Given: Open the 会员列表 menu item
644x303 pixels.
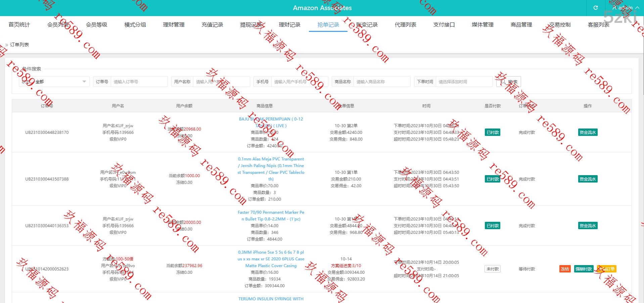Looking at the screenshot, I should 58,24.
